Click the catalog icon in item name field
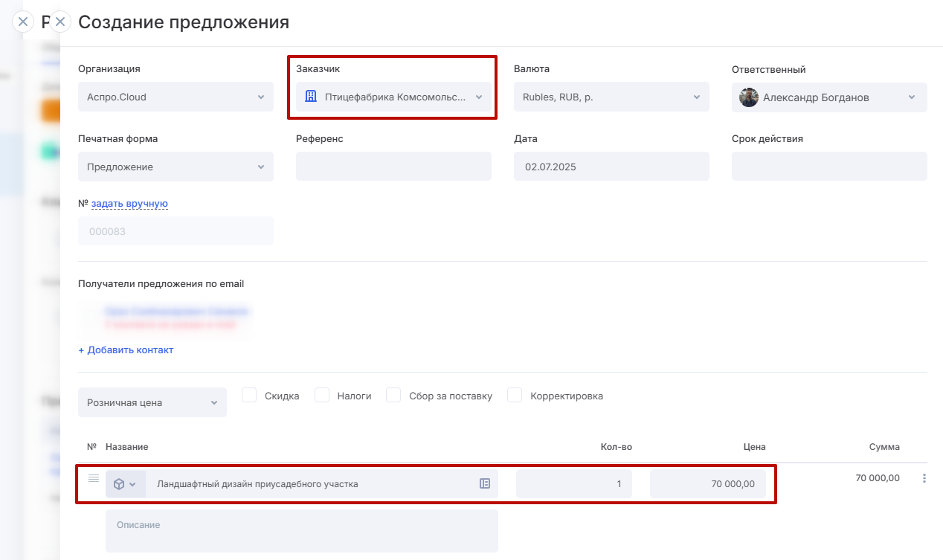Image resolution: width=943 pixels, height=560 pixels. [x=485, y=483]
